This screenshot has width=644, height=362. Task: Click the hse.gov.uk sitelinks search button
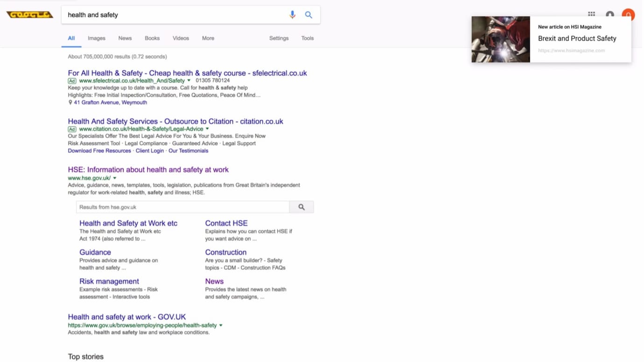point(302,207)
